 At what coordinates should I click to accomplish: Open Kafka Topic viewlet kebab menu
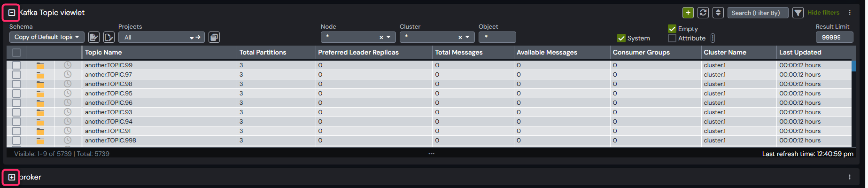pos(850,13)
